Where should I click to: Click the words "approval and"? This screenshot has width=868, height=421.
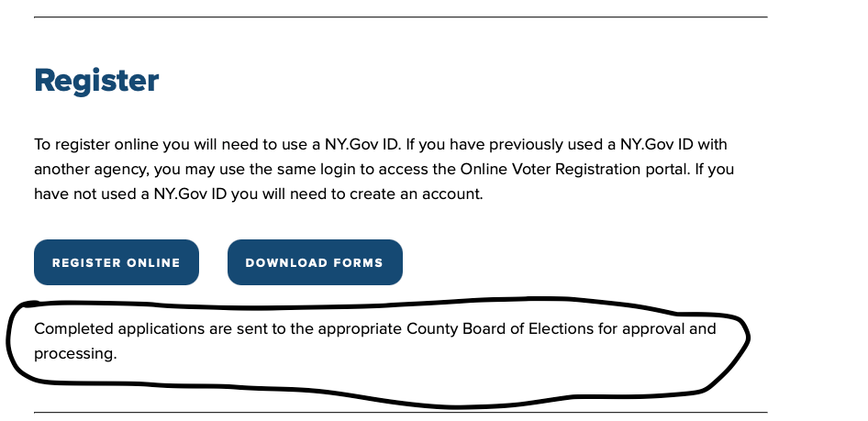coord(671,328)
